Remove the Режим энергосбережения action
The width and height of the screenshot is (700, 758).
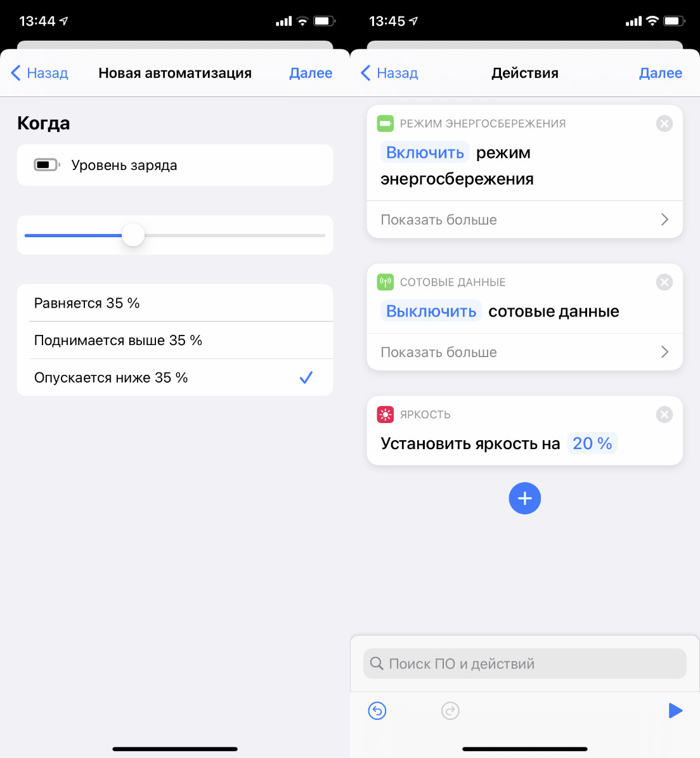point(664,124)
